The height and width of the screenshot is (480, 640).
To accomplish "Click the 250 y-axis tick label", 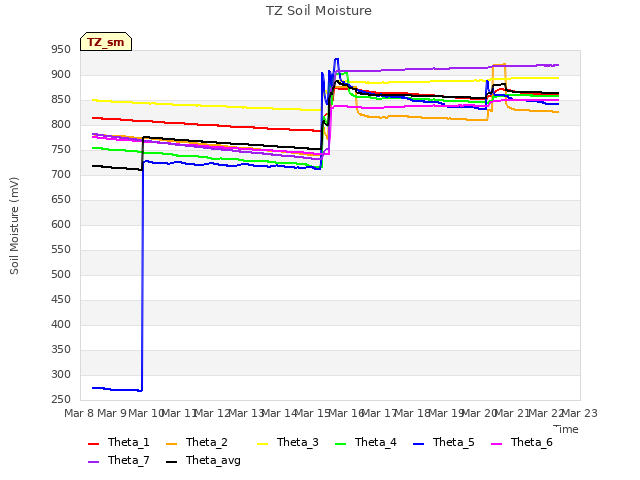I will pyautogui.click(x=61, y=400).
